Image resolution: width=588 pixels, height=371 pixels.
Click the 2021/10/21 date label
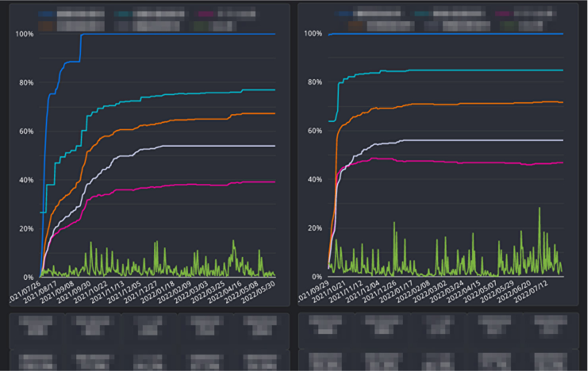click(329, 292)
